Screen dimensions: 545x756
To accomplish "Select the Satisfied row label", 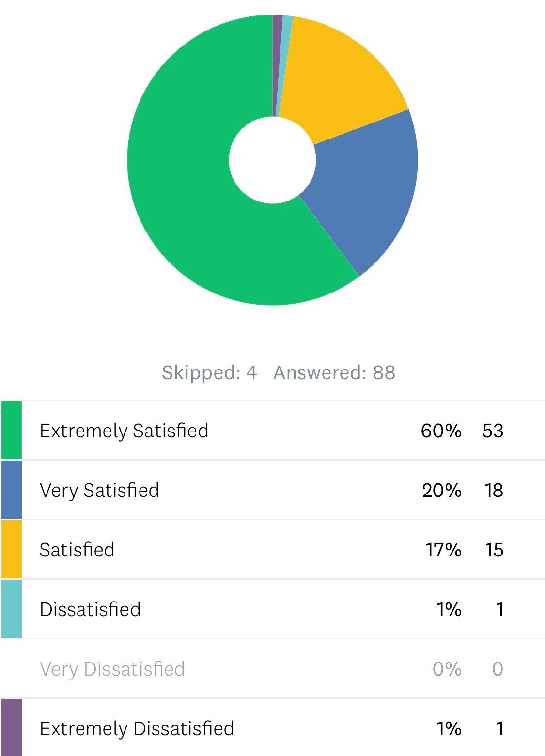I will coord(77,550).
